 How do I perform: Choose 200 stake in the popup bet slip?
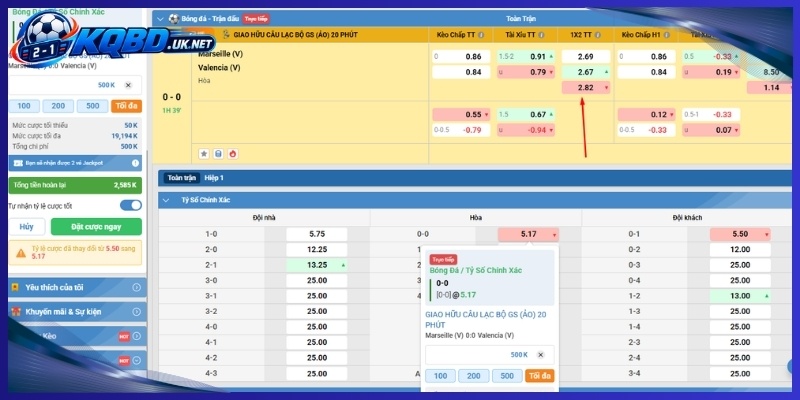[473, 376]
